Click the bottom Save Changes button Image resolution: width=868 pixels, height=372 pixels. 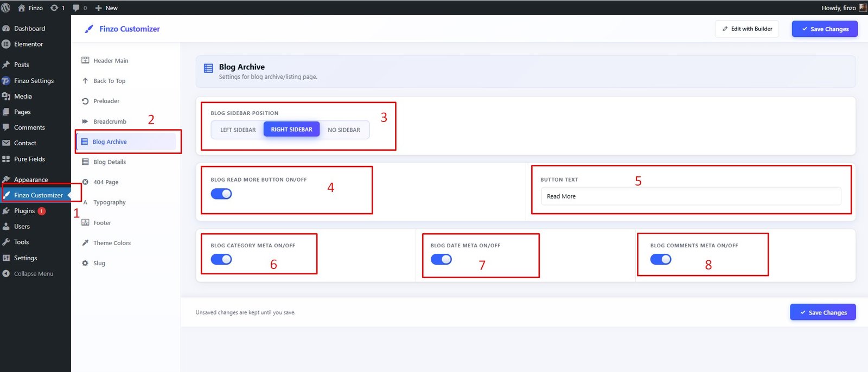click(823, 312)
